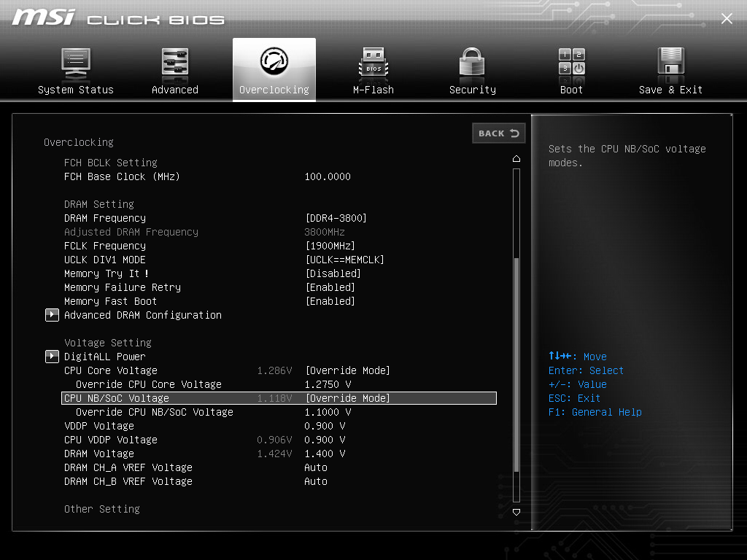The width and height of the screenshot is (747, 560).
Task: Select the DRAM Voltage row label
Action: point(99,454)
